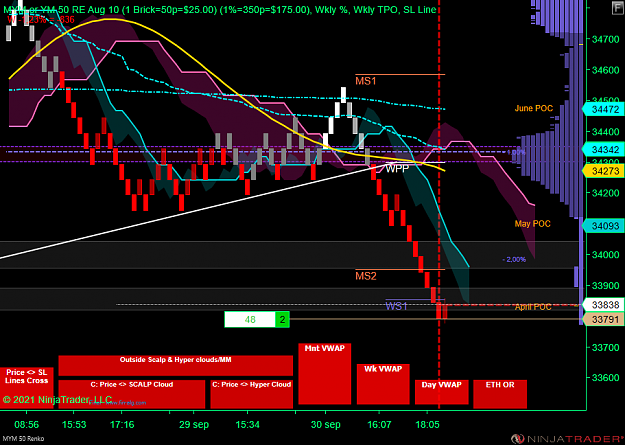Screen dimensions: 625x445
Task: Select the MYM 50 Renko chart tab
Action: coord(22,439)
